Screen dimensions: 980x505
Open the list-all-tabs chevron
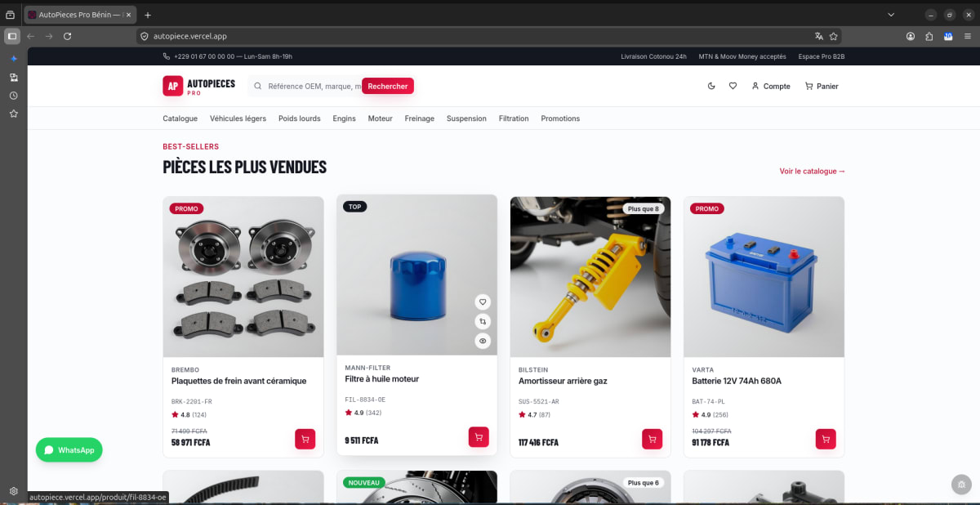click(x=891, y=15)
